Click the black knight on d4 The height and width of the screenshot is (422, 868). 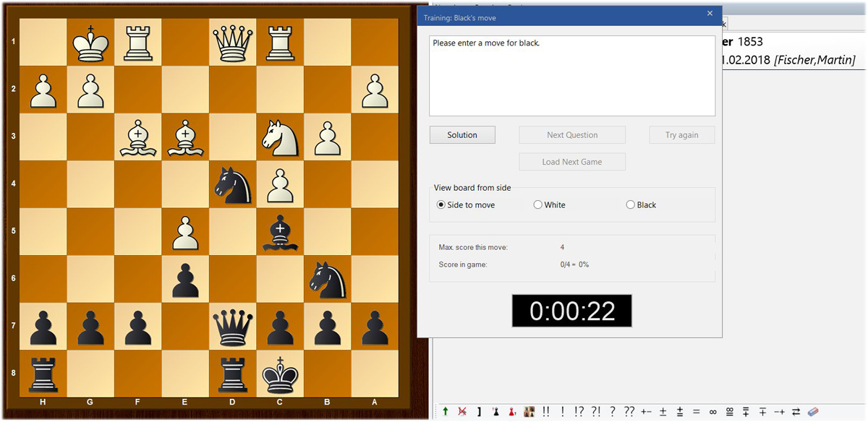point(232,184)
